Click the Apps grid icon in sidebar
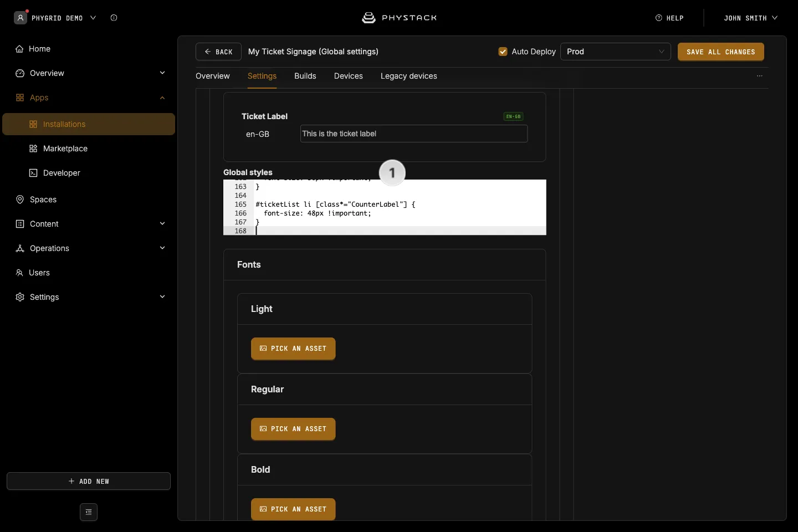The width and height of the screenshot is (798, 532). (20, 98)
